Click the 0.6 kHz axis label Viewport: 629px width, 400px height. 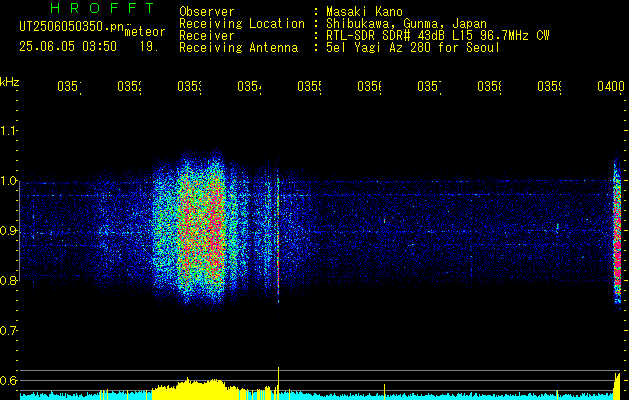tap(8, 381)
